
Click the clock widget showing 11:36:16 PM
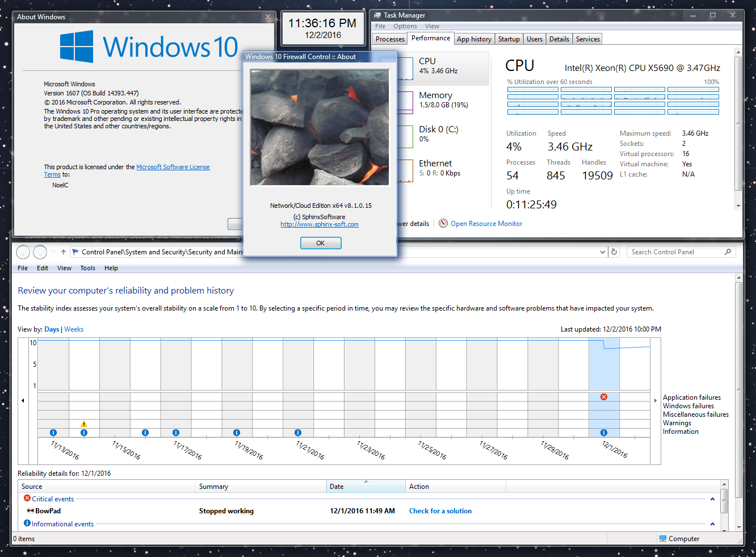pyautogui.click(x=323, y=28)
